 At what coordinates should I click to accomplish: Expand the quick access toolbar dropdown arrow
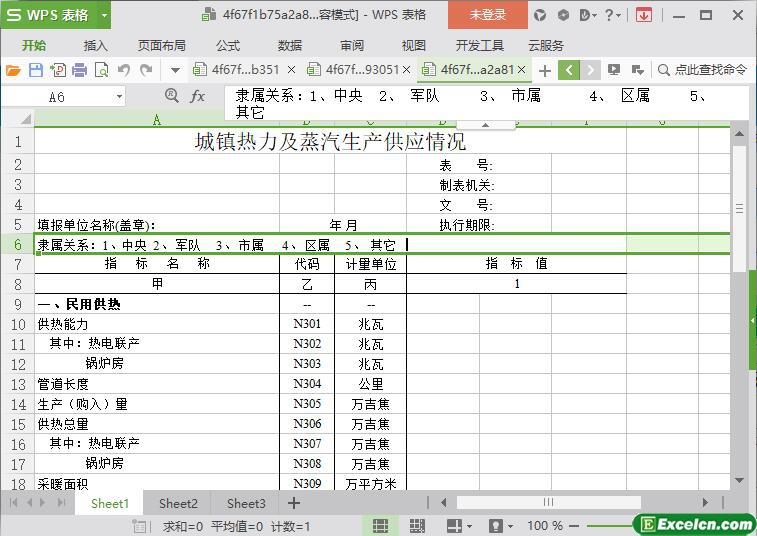(175, 70)
